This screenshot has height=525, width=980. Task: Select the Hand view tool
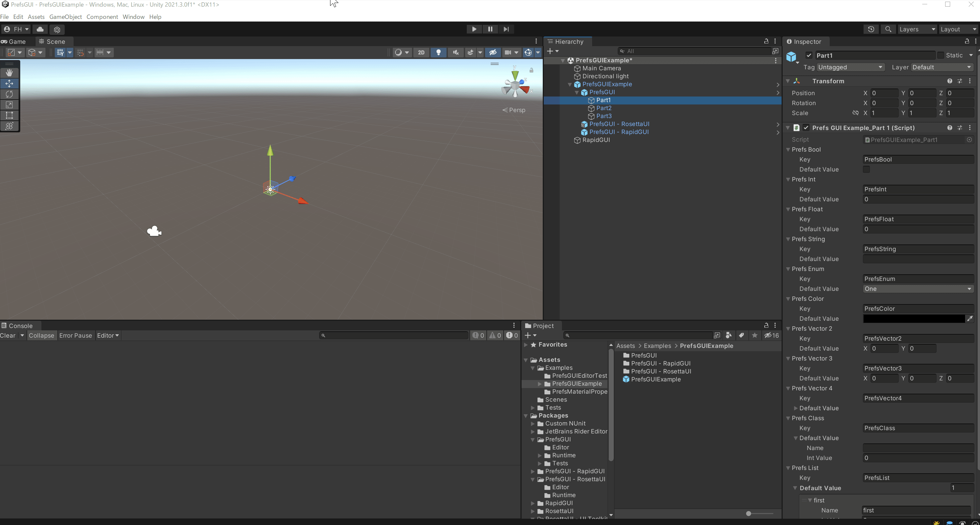coord(10,73)
